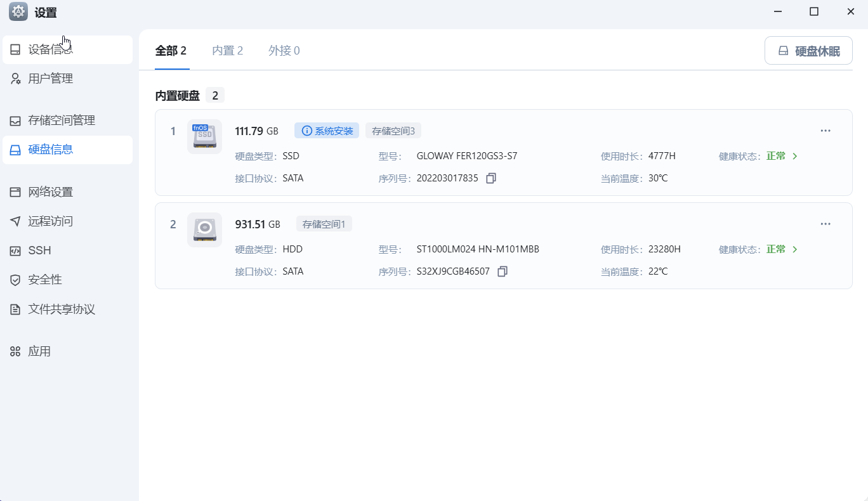Click the 硬盘信息 disk icon in sidebar

tap(15, 150)
